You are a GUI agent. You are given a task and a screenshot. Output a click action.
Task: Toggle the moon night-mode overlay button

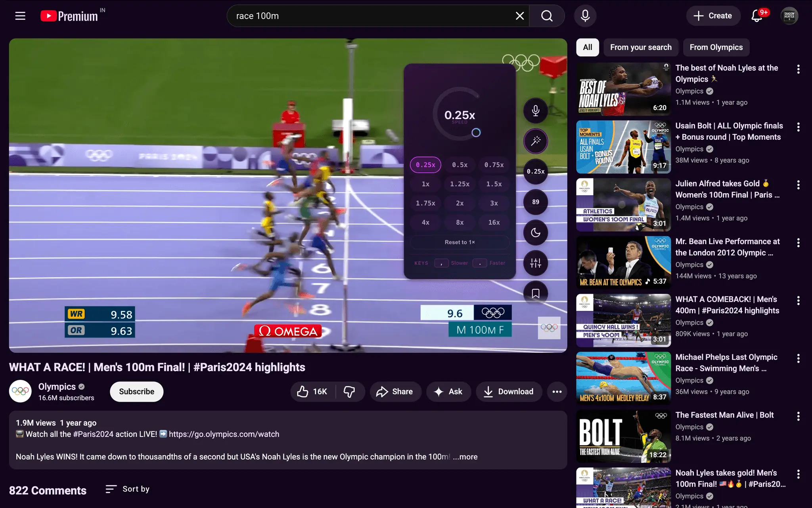click(536, 233)
